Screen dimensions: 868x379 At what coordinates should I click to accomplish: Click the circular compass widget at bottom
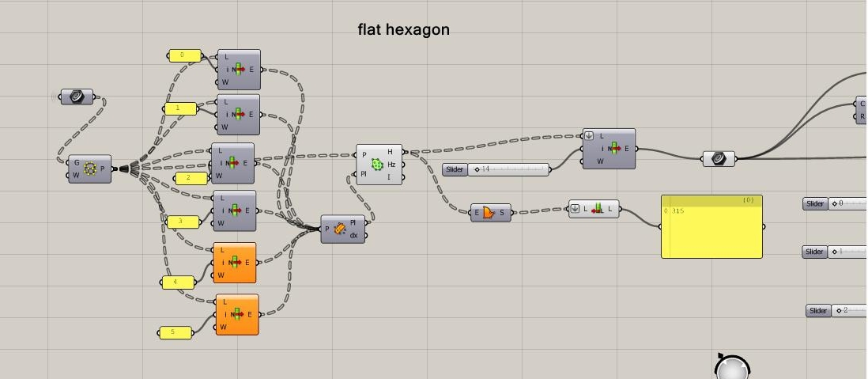tap(732, 369)
